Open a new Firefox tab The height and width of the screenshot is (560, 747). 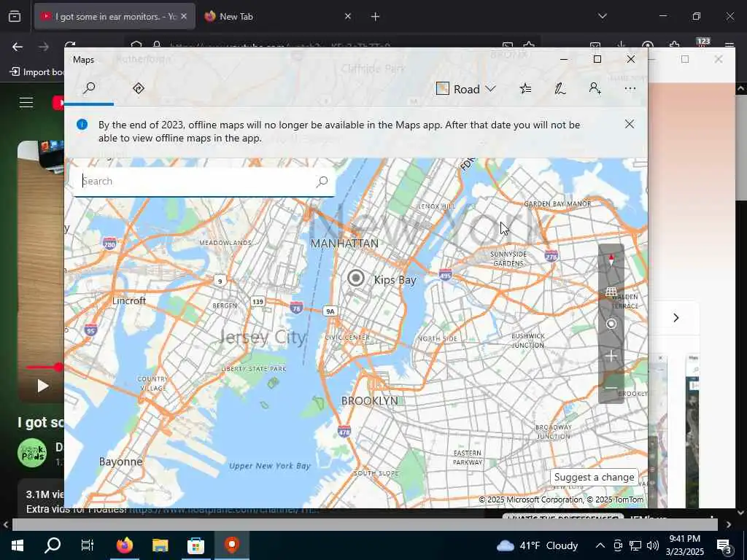(376, 17)
